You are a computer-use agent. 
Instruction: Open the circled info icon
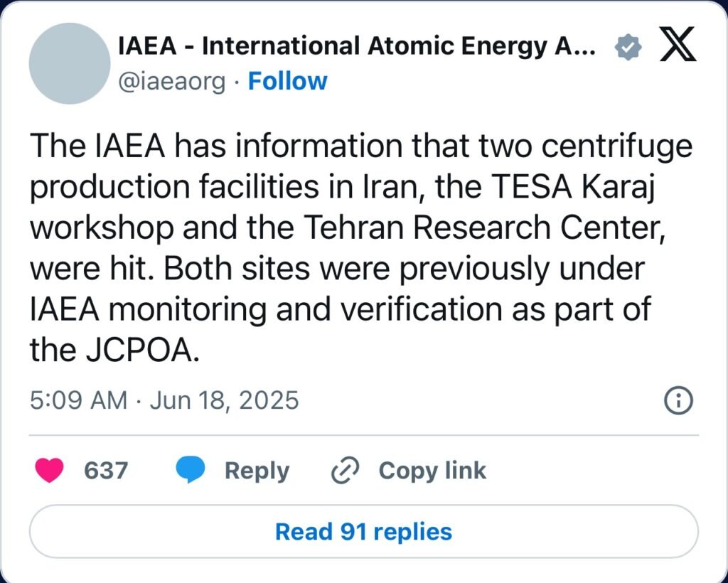click(x=678, y=400)
